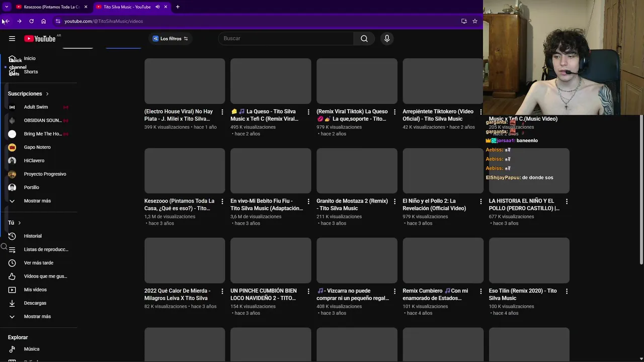Switch to the Kesezooo browser tab

coord(52,7)
